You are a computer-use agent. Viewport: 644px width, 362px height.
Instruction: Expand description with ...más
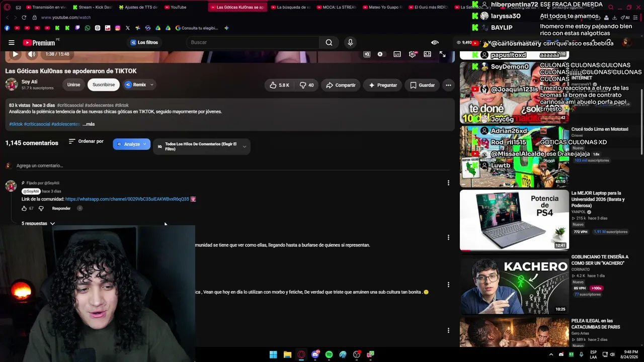89,124
